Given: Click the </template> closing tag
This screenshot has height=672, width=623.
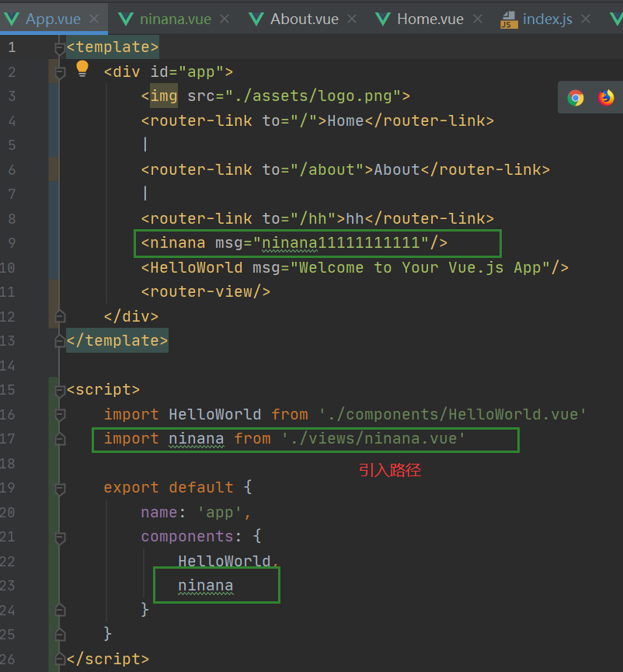Looking at the screenshot, I should (x=117, y=341).
